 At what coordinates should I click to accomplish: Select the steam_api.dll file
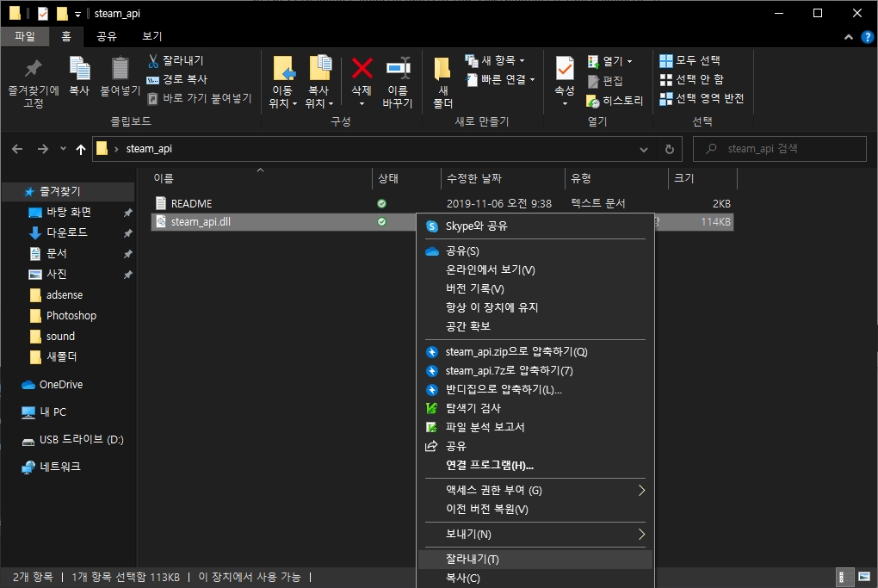click(201, 222)
